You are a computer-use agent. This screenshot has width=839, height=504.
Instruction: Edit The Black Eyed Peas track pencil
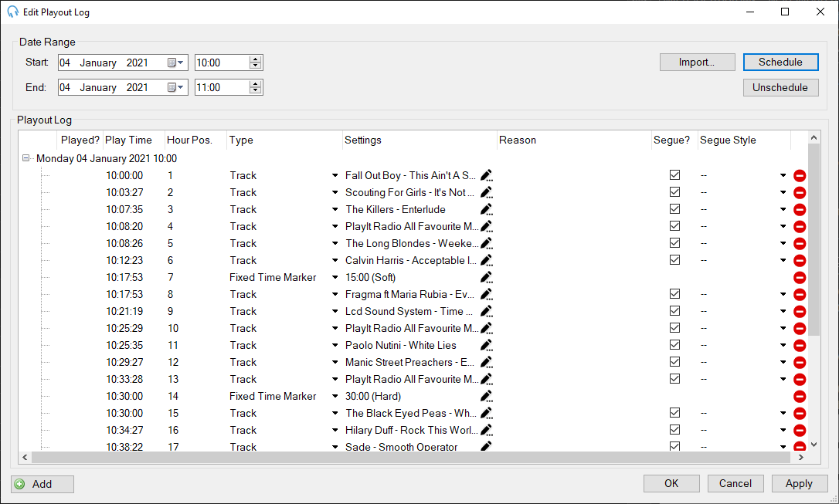(486, 413)
